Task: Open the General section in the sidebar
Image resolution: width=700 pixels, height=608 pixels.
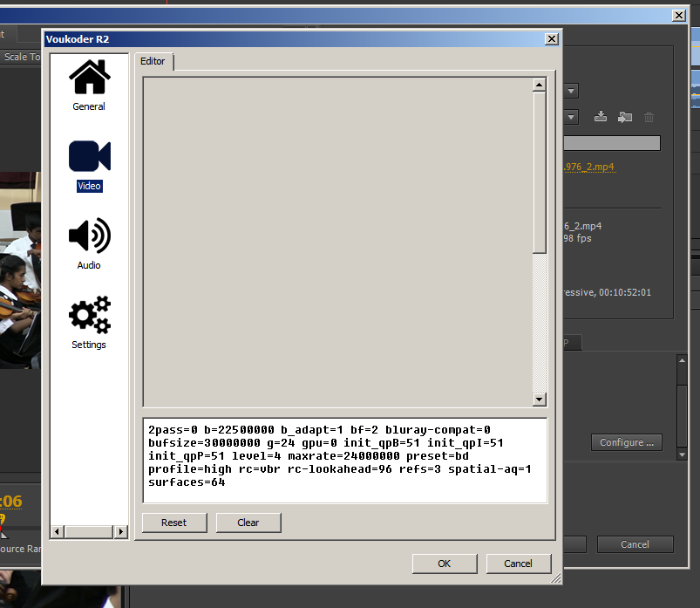Action: tap(89, 85)
